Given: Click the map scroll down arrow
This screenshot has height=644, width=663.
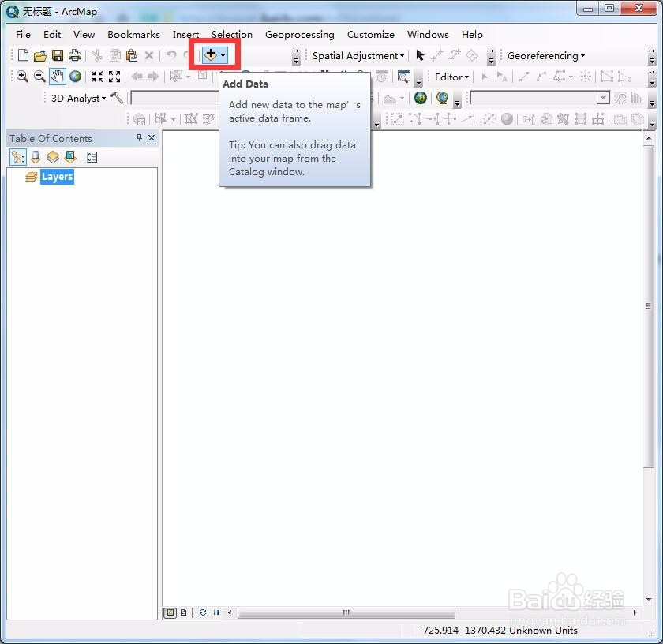Looking at the screenshot, I should (649, 600).
